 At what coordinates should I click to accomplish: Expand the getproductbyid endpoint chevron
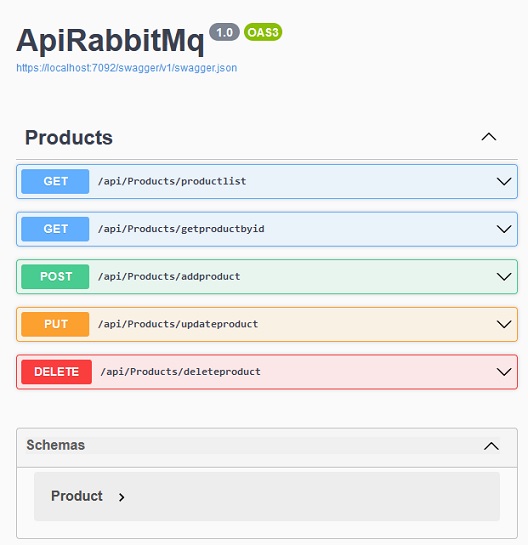pyautogui.click(x=504, y=229)
